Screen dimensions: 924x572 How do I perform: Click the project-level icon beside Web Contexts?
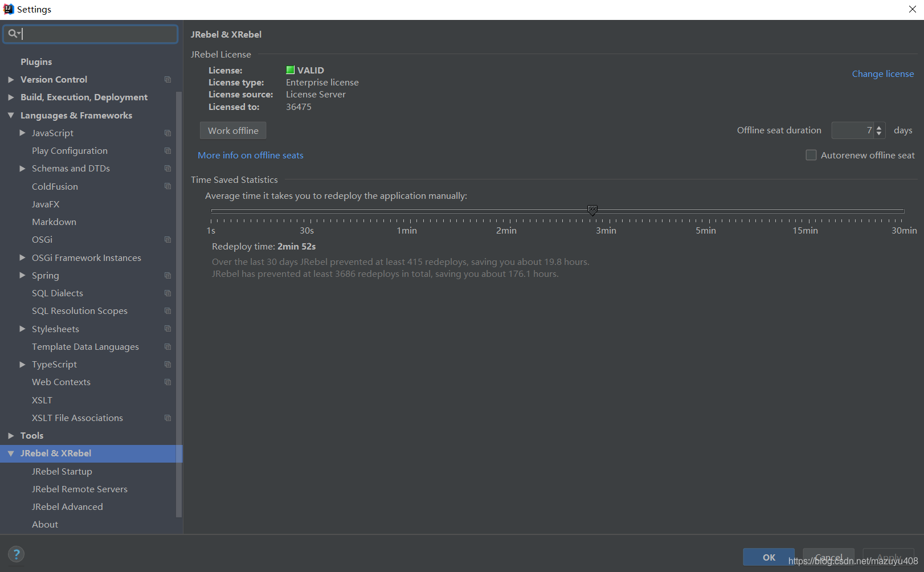(x=167, y=382)
